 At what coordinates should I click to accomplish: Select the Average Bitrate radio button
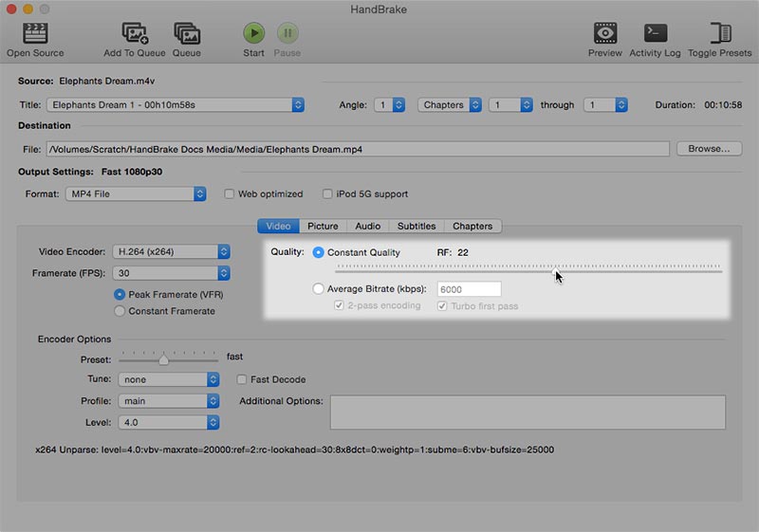pyautogui.click(x=319, y=289)
